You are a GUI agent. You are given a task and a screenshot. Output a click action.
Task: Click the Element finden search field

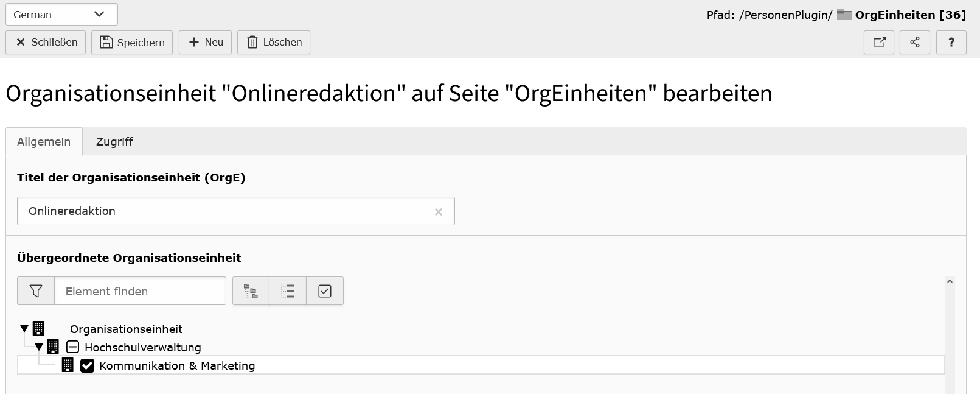coord(140,291)
